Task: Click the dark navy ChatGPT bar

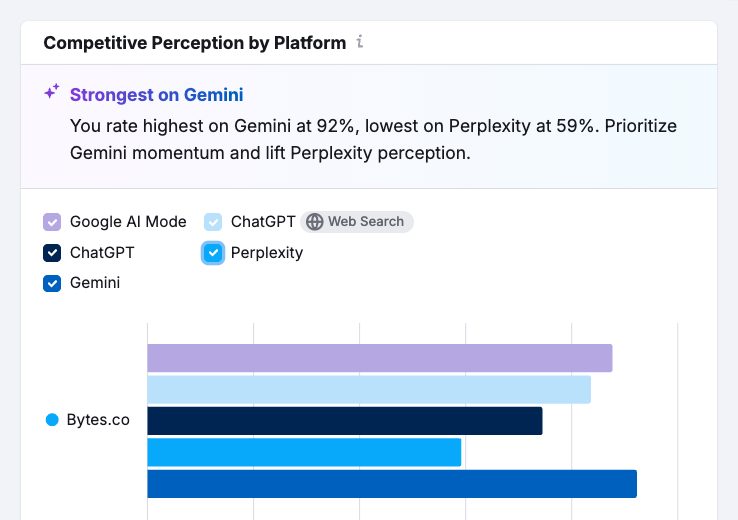Action: click(x=344, y=421)
